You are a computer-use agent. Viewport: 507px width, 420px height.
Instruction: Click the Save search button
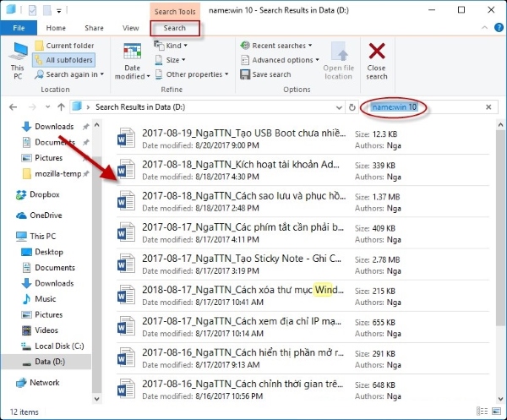(x=265, y=74)
